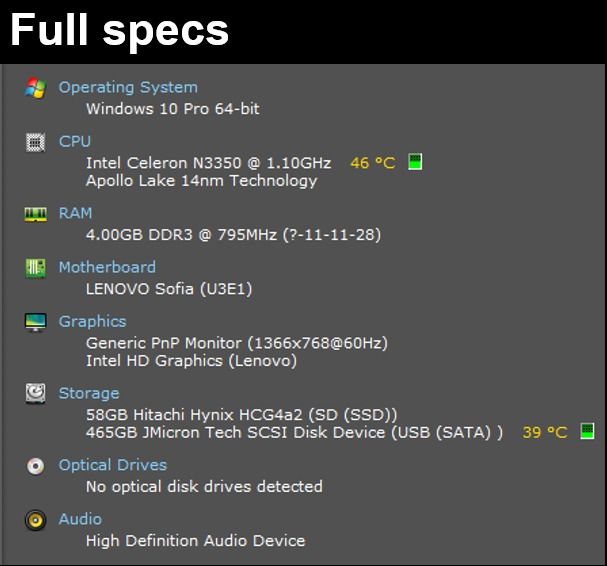Screen dimensions: 607x566
Task: Click the speaker icon beside Audio
Action: coord(35,520)
